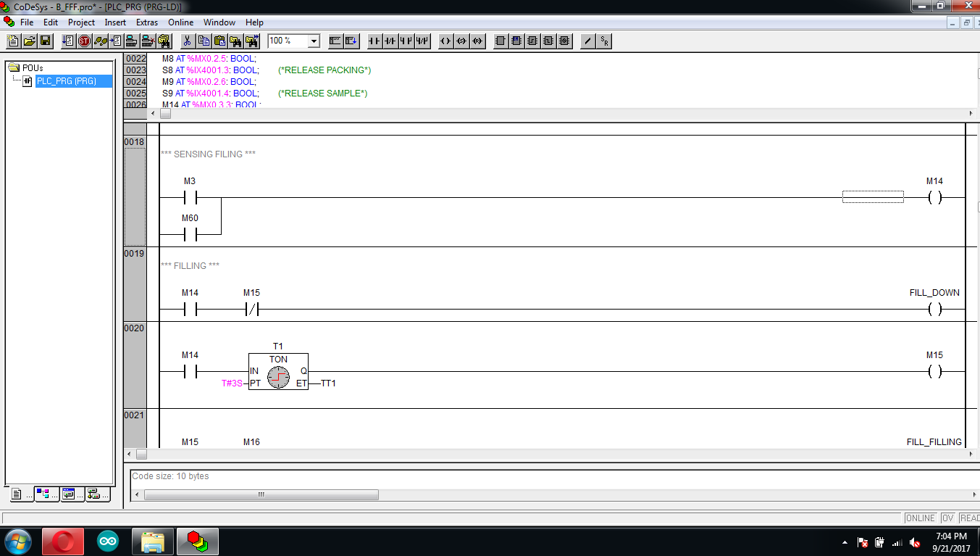Viewport: 980px width, 556px height.
Task: Insert a network after using toolbar icon
Action: point(351,41)
